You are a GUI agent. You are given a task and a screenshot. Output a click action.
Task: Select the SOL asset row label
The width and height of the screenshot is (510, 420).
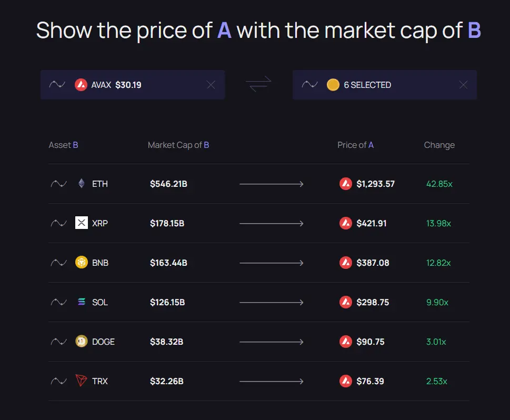click(100, 302)
